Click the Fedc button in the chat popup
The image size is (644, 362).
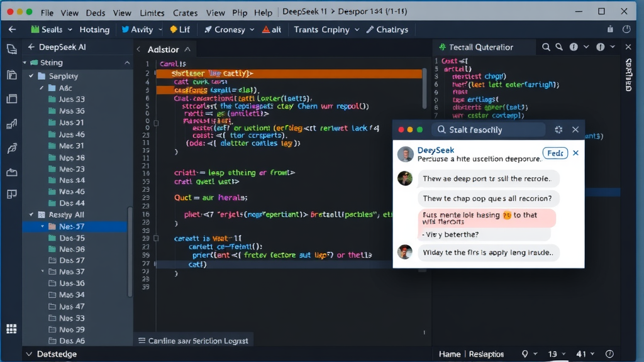click(x=555, y=153)
